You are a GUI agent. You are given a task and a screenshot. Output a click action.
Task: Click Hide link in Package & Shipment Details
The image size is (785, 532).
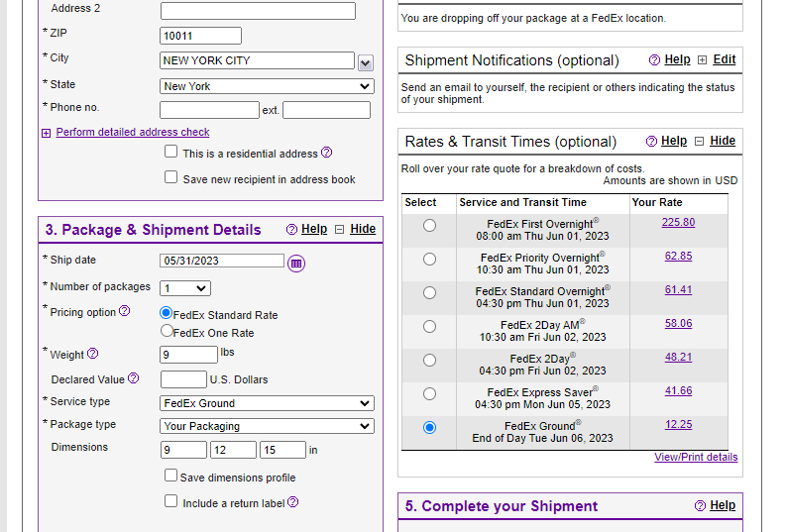(x=363, y=229)
